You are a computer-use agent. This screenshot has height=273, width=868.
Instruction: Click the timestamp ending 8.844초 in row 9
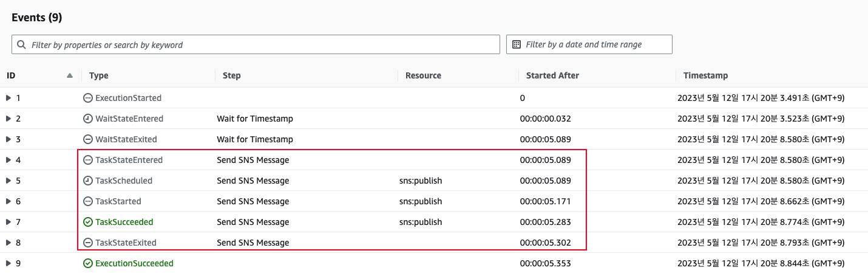pos(761,263)
